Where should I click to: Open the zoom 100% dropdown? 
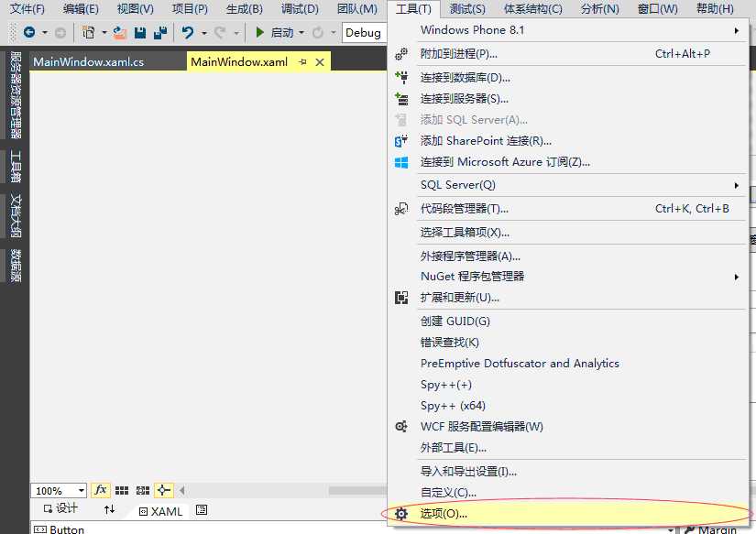(x=81, y=491)
